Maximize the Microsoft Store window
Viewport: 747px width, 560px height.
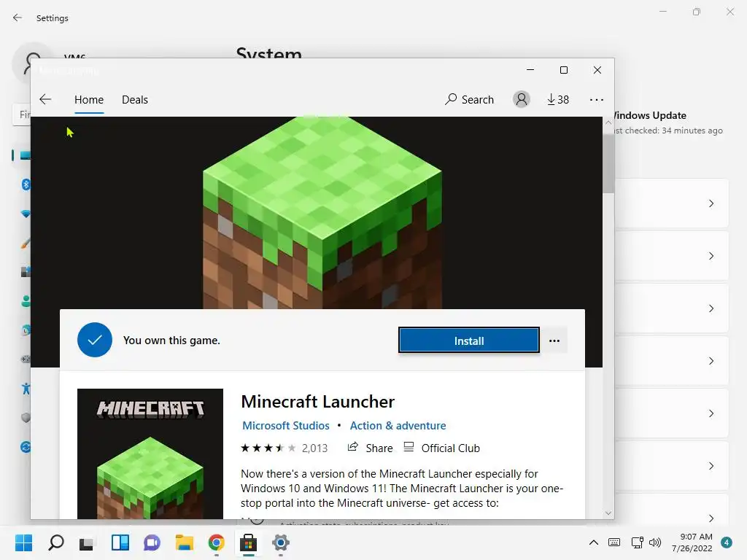point(564,70)
